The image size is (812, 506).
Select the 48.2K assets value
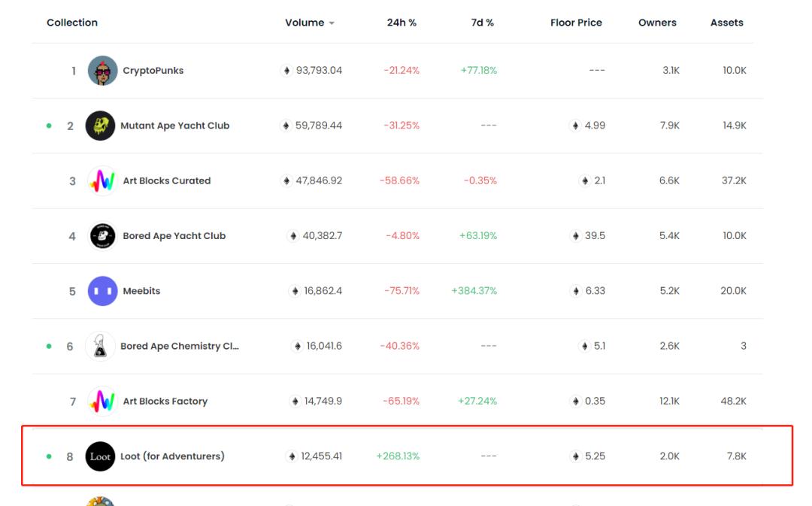[733, 401]
